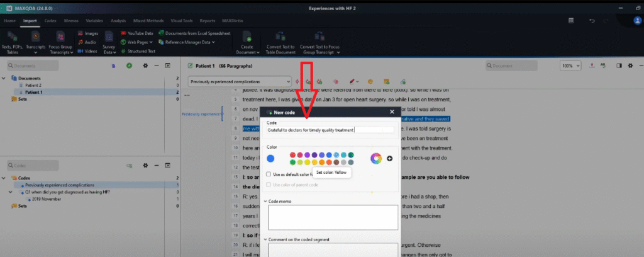Collapse the Code memo section
This screenshot has width=644, height=257.
265,201
